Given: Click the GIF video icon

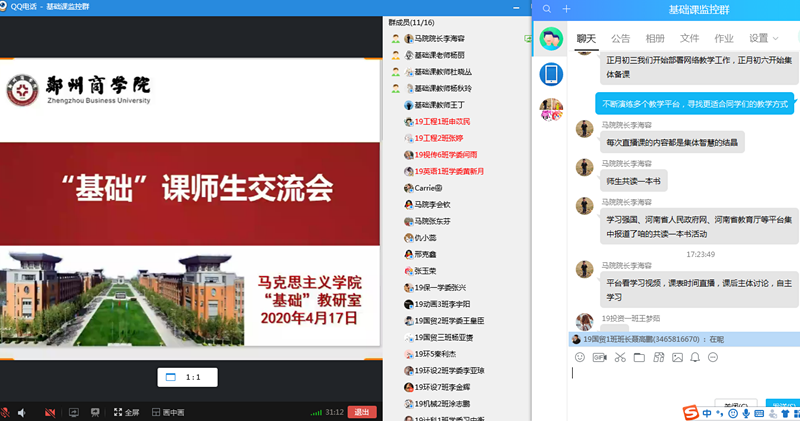Looking at the screenshot, I should [599, 357].
